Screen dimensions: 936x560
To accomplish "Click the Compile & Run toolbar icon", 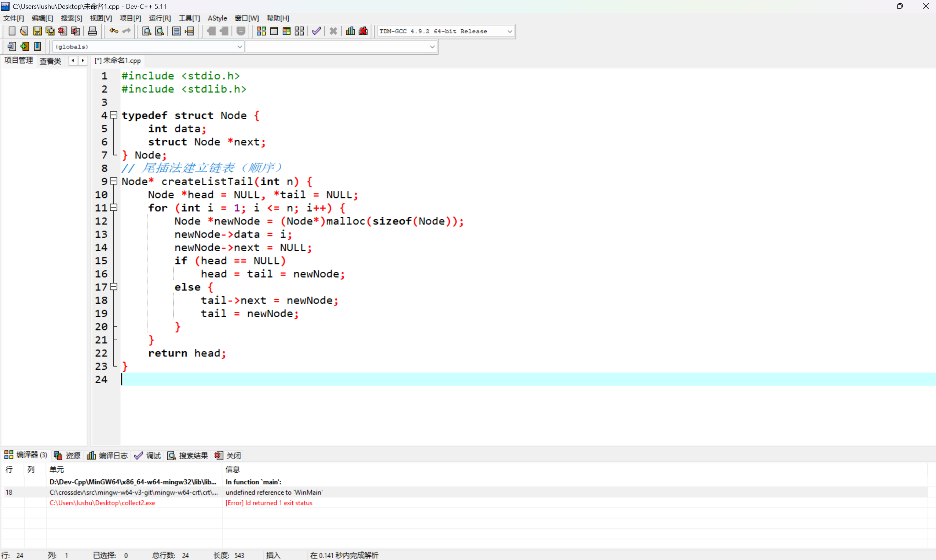I will 286,31.
